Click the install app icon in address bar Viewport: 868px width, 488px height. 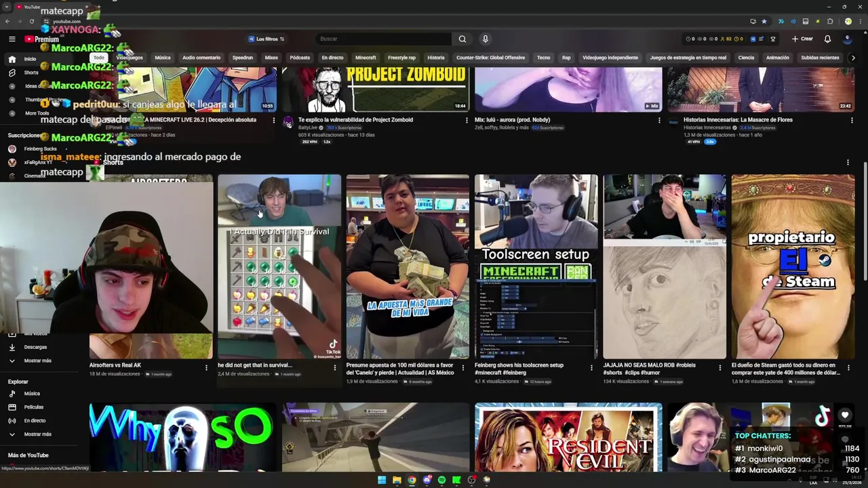(753, 21)
